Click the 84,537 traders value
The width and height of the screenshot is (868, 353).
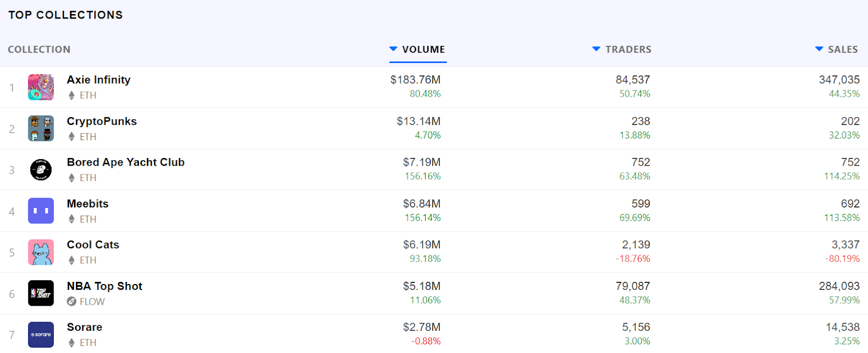[633, 80]
